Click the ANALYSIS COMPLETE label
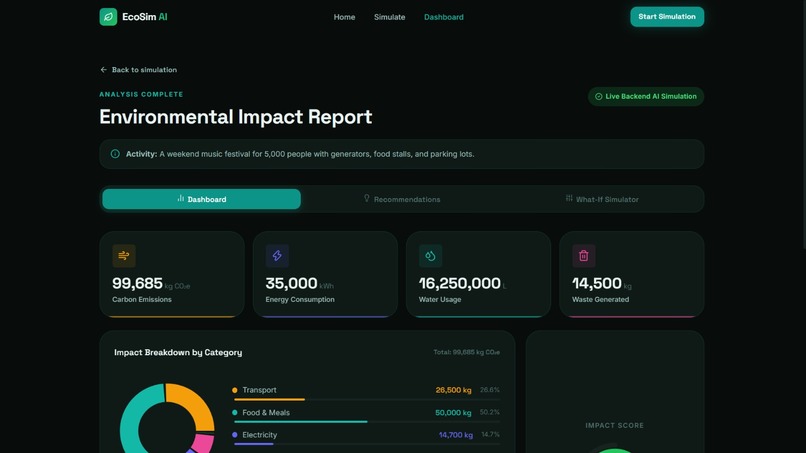The width and height of the screenshot is (806, 453). pyautogui.click(x=141, y=94)
